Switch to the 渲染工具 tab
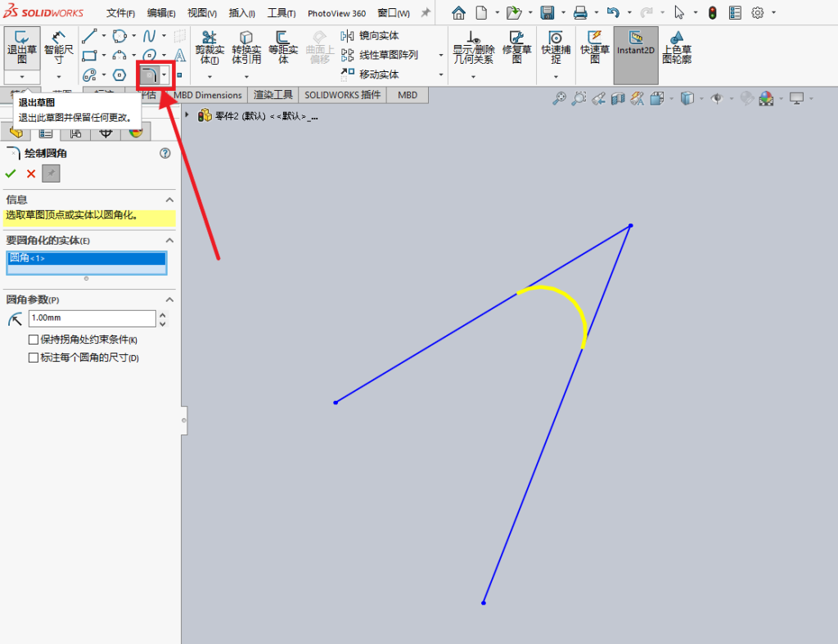Image resolution: width=838 pixels, height=644 pixels. (x=273, y=95)
